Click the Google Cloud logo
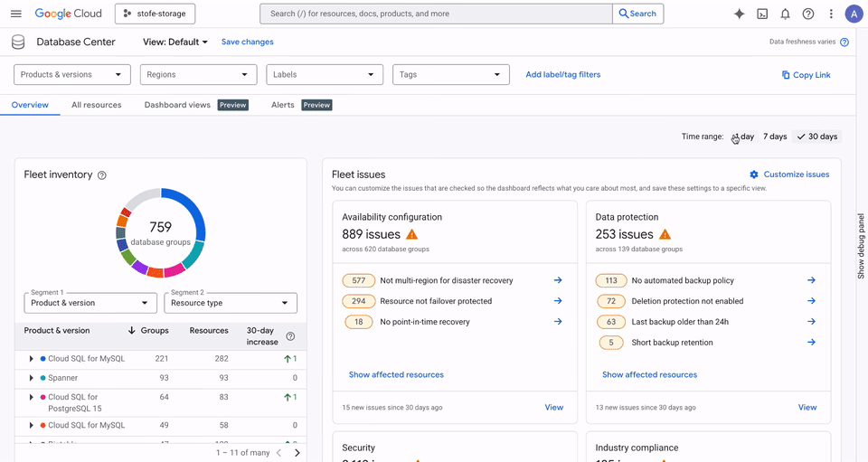Image resolution: width=868 pixels, height=462 pixels. [x=68, y=14]
